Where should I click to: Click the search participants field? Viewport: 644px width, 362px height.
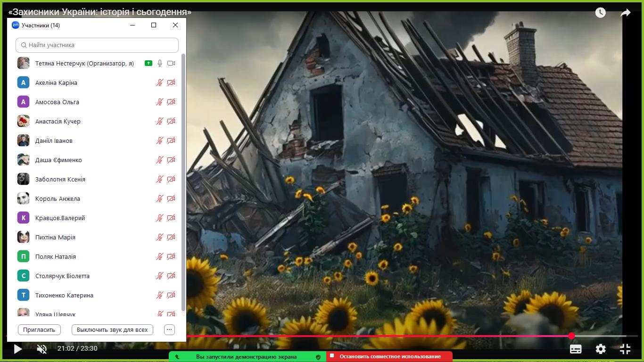pyautogui.click(x=97, y=45)
